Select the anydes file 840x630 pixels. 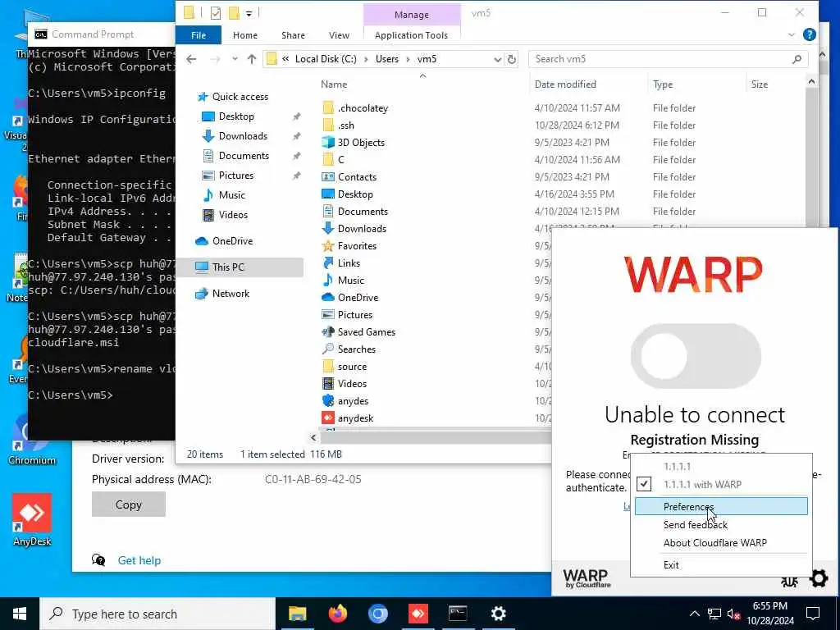pos(353,400)
